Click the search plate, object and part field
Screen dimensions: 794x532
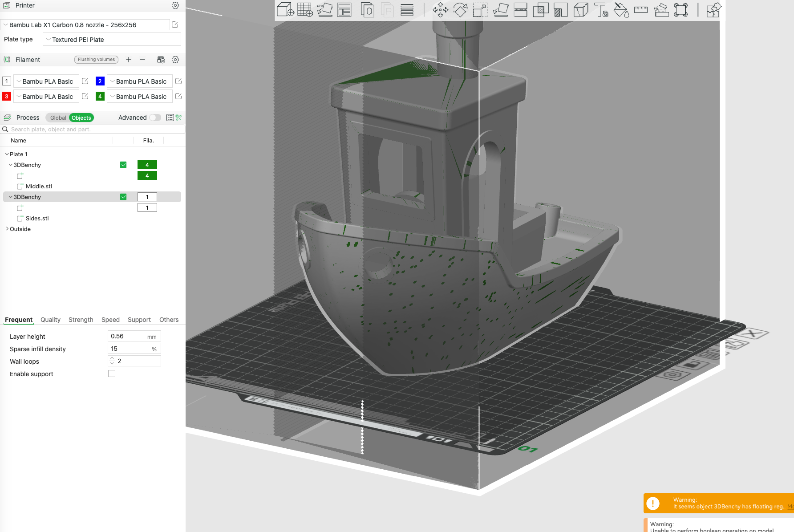tap(93, 129)
